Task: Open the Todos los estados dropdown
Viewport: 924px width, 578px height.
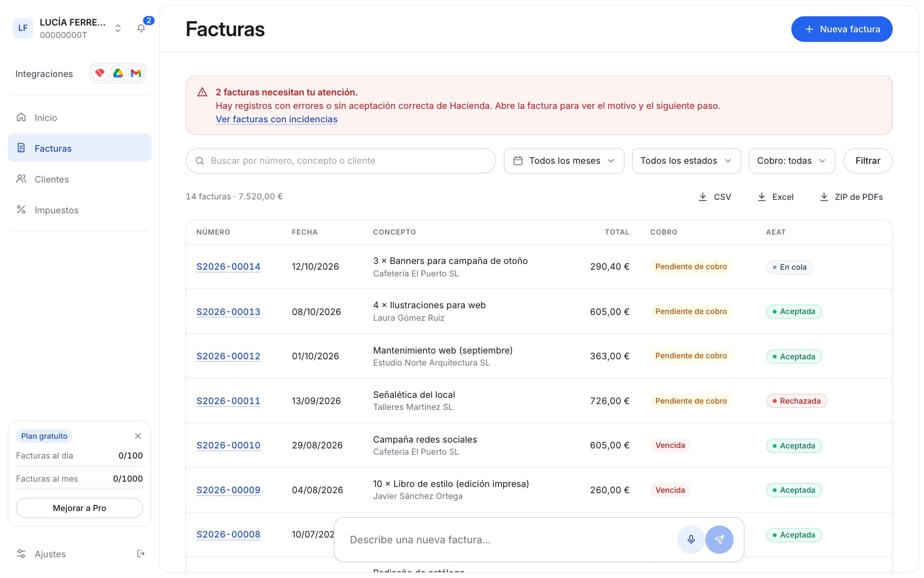Action: click(686, 160)
